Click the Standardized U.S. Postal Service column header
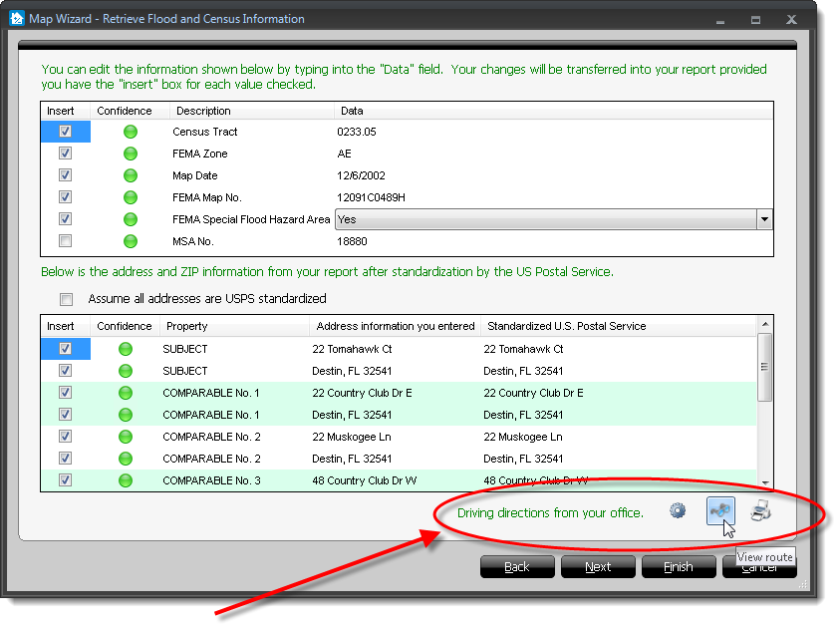The height and width of the screenshot is (625, 840). click(x=566, y=326)
